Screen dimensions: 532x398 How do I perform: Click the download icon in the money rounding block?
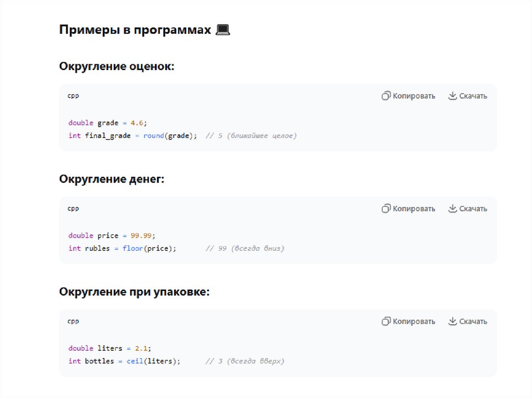pyautogui.click(x=453, y=209)
